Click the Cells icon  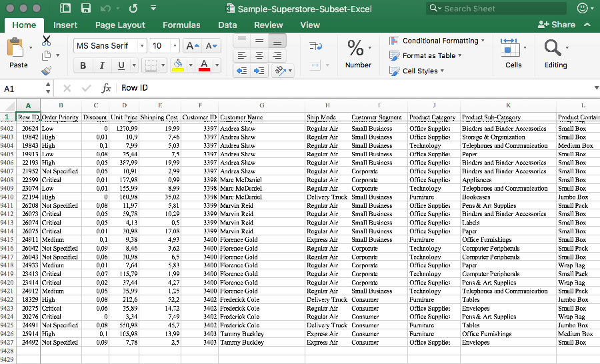click(510, 48)
